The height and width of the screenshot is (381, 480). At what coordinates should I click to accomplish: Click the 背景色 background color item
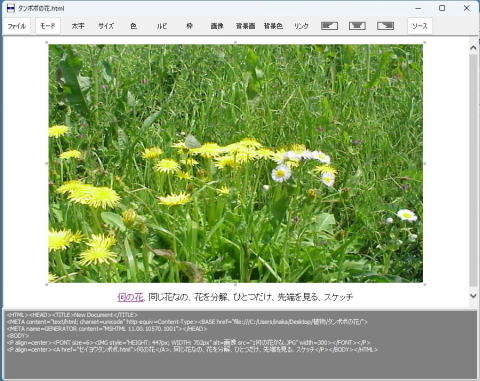tap(273, 26)
